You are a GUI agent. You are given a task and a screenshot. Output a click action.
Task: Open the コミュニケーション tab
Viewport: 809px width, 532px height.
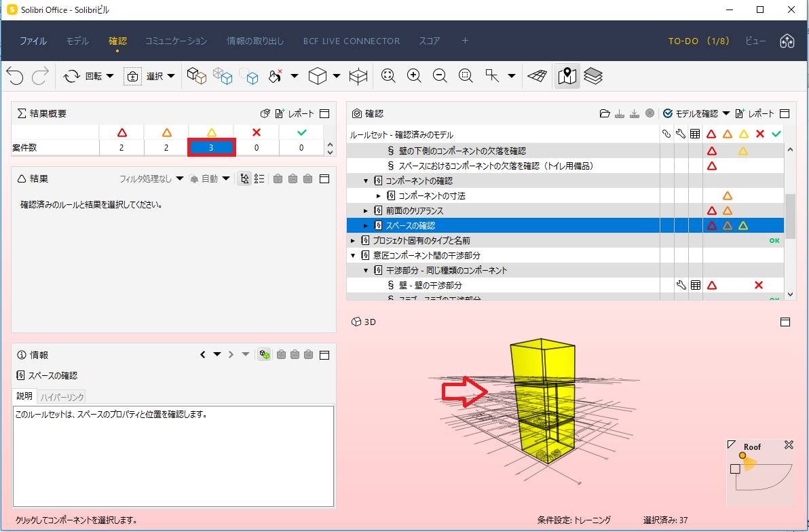(176, 41)
